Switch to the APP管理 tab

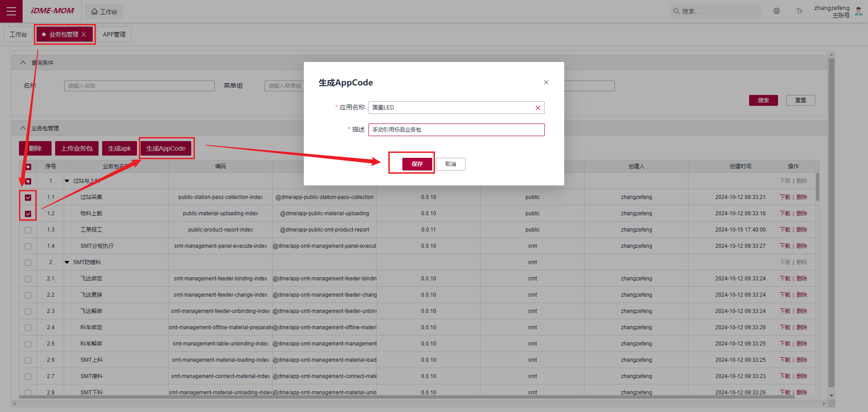click(114, 34)
